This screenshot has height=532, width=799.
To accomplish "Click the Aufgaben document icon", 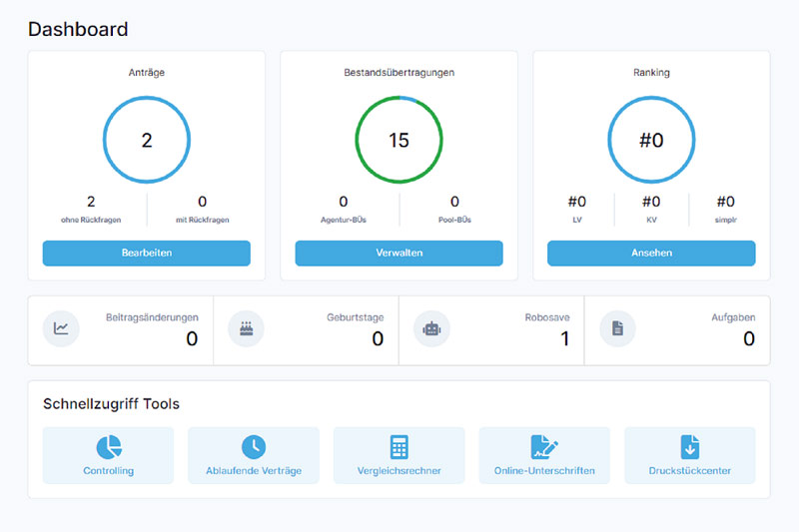I will point(617,328).
